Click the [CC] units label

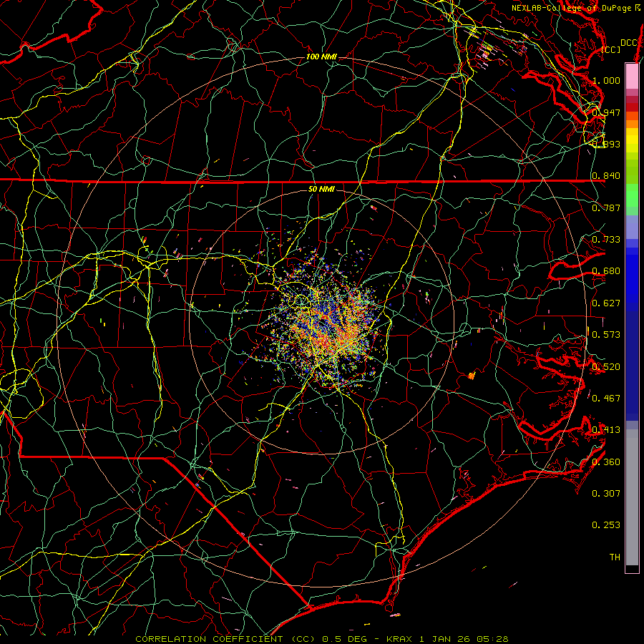tap(611, 49)
